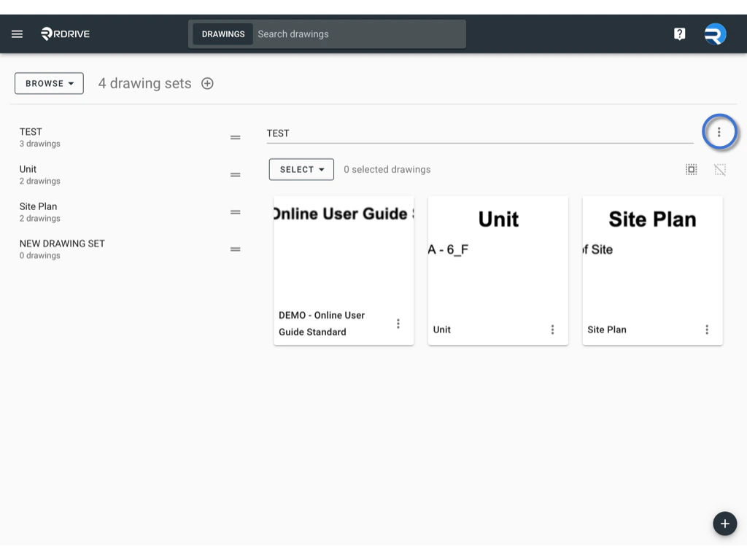Click the select-all drawings icon

(691, 169)
